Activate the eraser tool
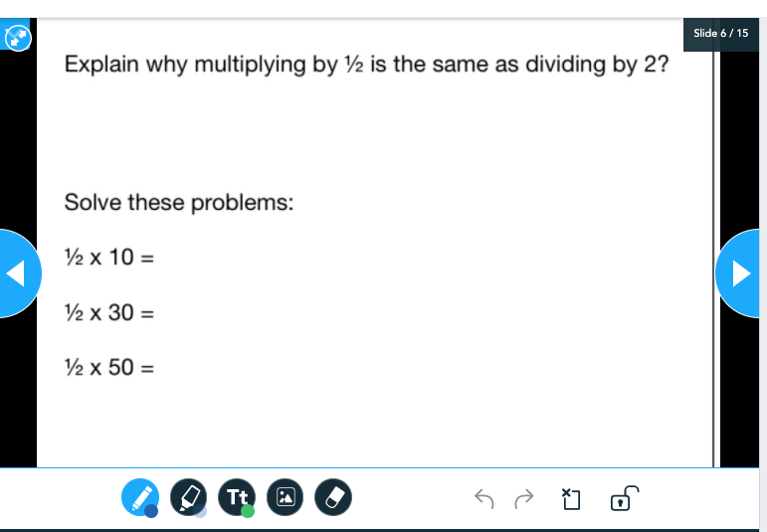The width and height of the screenshot is (767, 532). point(333,496)
